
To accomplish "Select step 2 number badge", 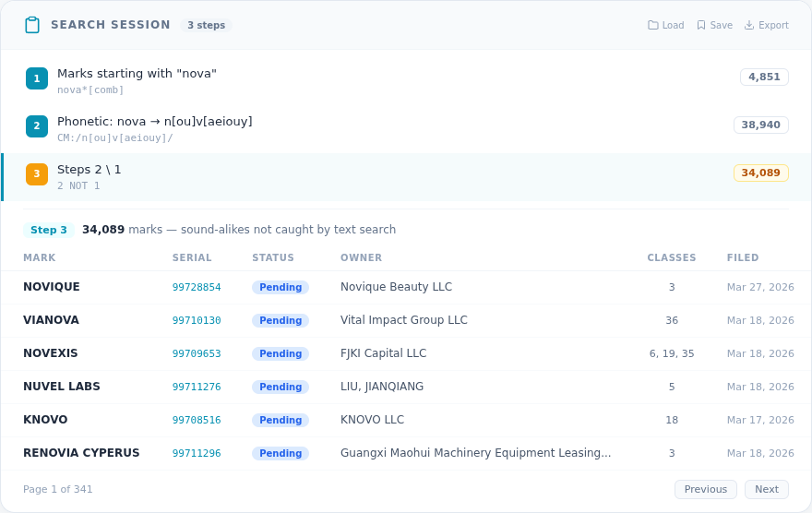I will coord(37,126).
